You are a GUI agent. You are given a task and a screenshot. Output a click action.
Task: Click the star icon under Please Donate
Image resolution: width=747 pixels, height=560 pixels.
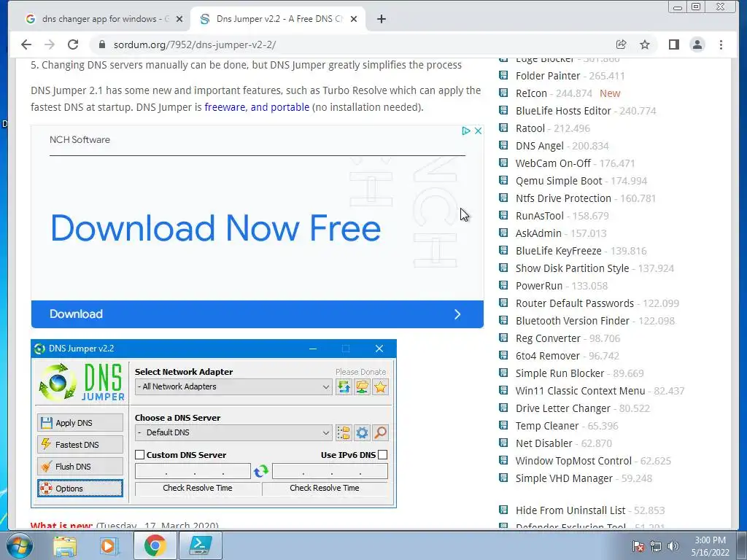(380, 387)
